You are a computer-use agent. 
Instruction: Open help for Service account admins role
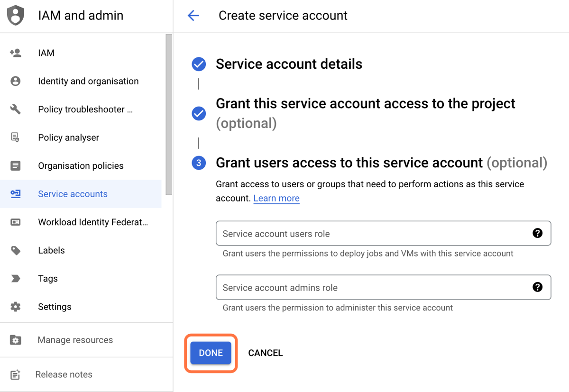tap(537, 287)
